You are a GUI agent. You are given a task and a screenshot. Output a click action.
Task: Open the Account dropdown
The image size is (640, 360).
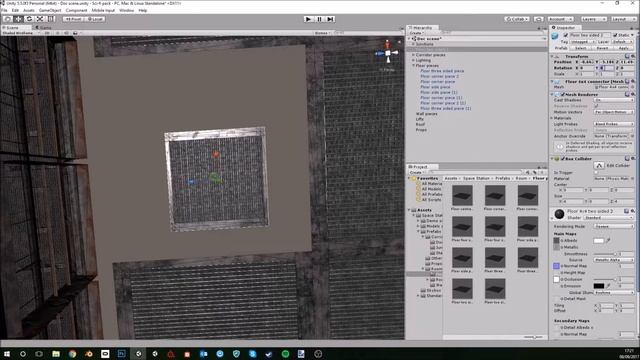(x=560, y=19)
